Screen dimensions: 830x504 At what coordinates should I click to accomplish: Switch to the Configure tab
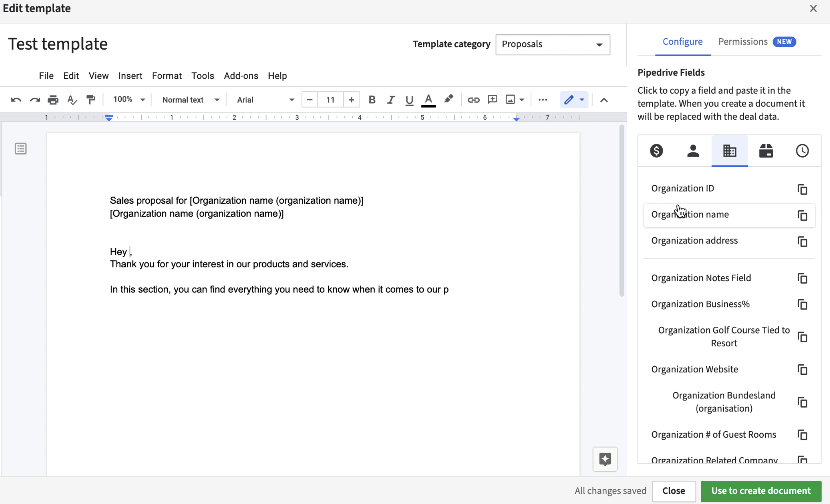tap(683, 42)
